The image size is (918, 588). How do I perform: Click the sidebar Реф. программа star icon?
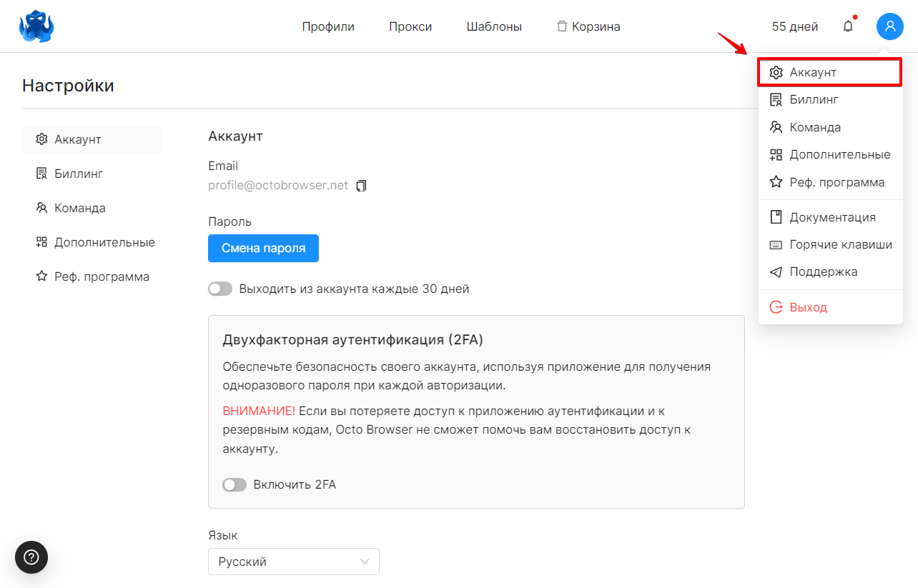[x=41, y=276]
